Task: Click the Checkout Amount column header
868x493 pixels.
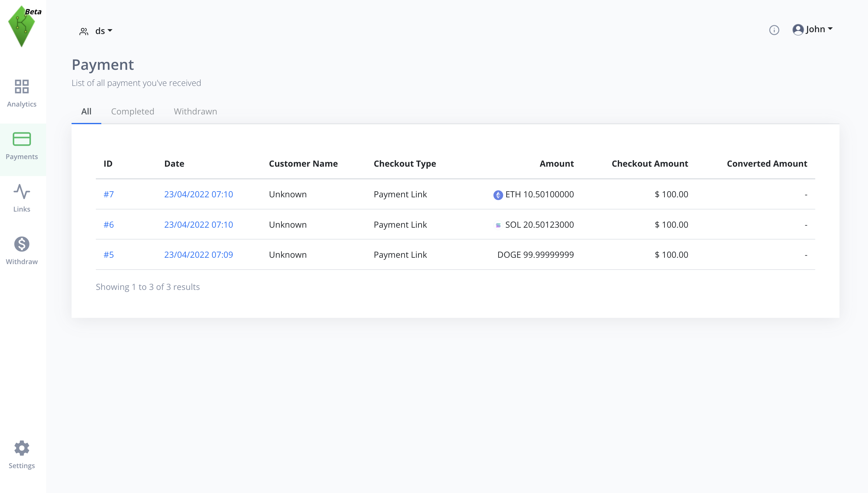Action: click(x=650, y=164)
